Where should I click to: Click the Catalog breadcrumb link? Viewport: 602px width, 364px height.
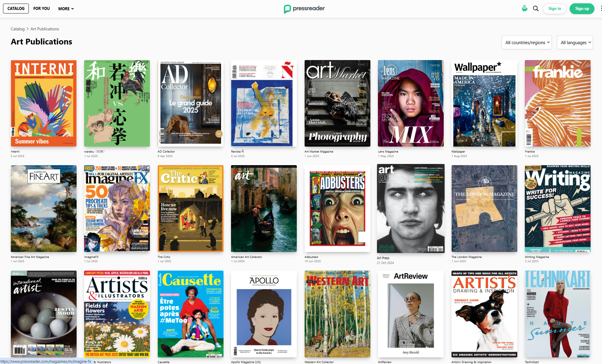click(18, 29)
